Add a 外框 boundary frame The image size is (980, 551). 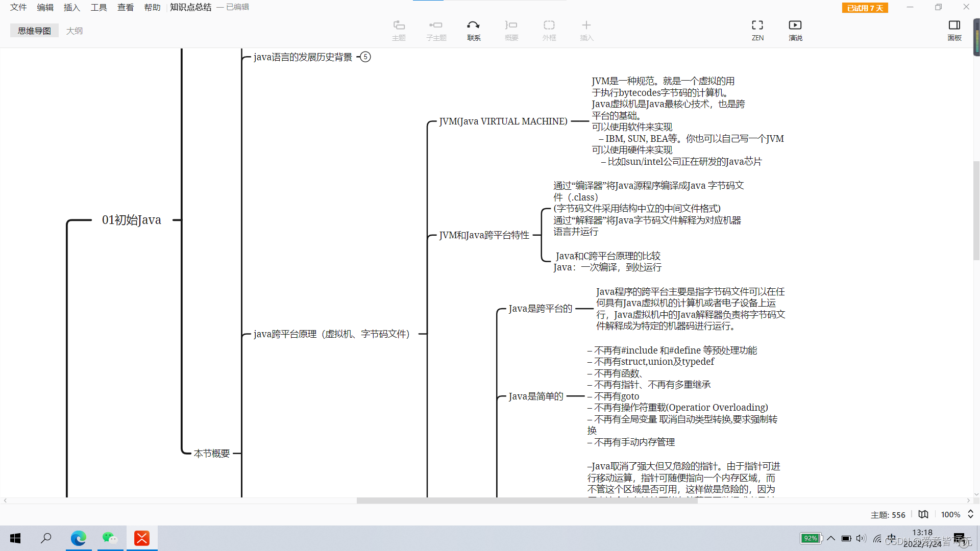[549, 31]
